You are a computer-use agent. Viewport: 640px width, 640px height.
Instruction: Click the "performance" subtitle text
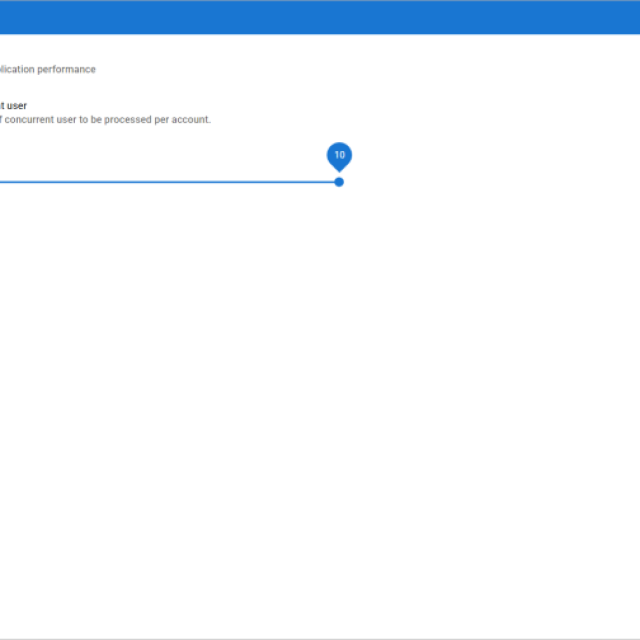click(67, 69)
